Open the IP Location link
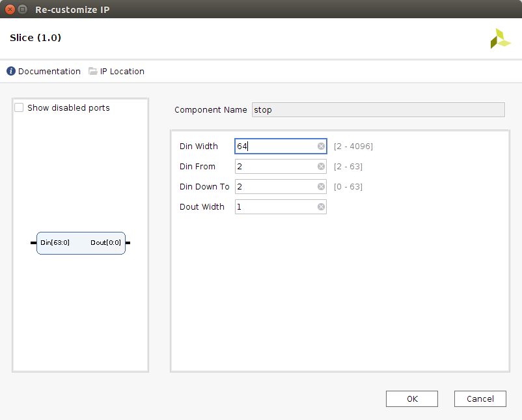Screen dimensions: 522x420 coord(122,72)
